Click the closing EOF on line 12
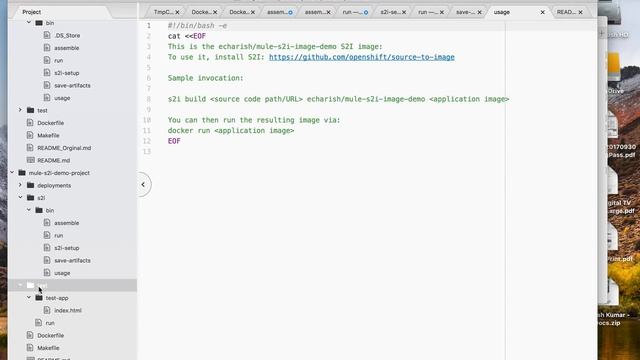This screenshot has width=640, height=360. (x=174, y=141)
